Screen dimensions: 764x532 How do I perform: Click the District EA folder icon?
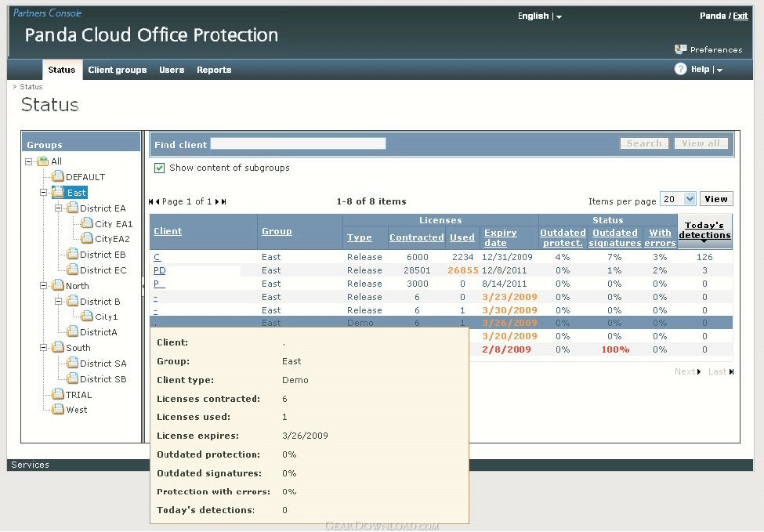pyautogui.click(x=73, y=208)
